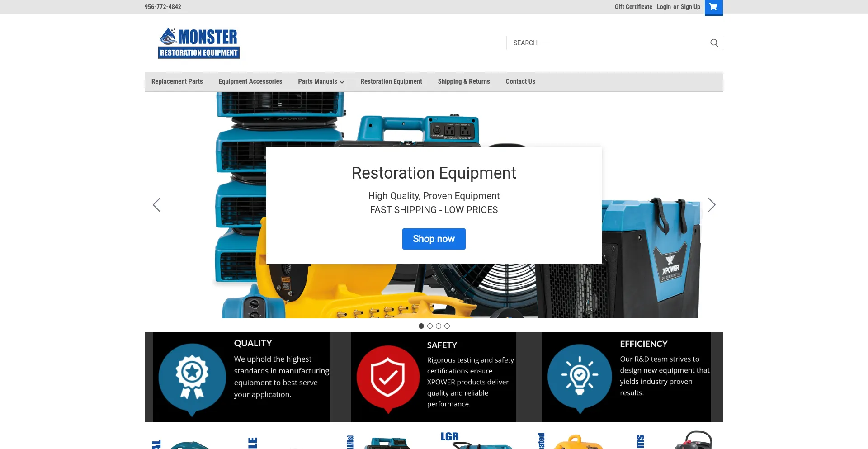Click the Login link
The image size is (868, 449).
coord(664,7)
